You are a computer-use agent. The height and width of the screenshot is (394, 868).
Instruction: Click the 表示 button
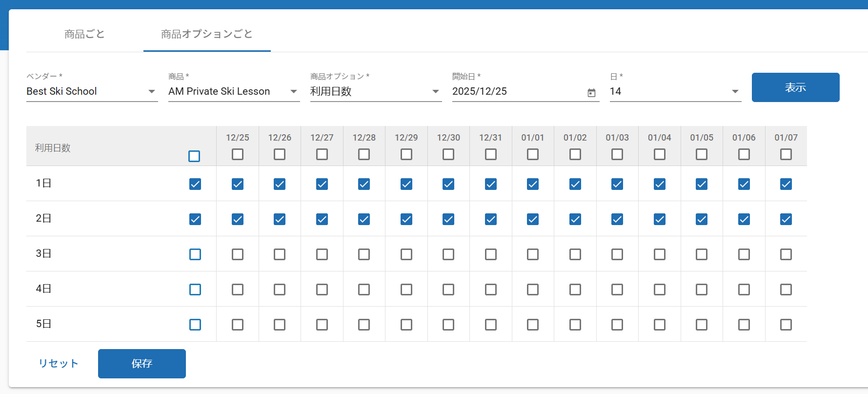coord(795,87)
